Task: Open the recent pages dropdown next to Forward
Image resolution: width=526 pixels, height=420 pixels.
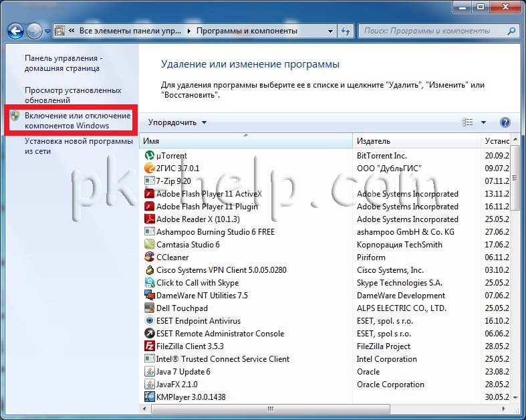Action: pos(47,31)
